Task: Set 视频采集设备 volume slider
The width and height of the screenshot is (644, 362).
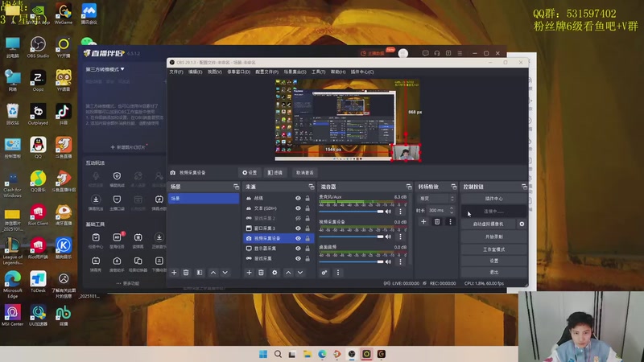Action: pyautogui.click(x=351, y=237)
